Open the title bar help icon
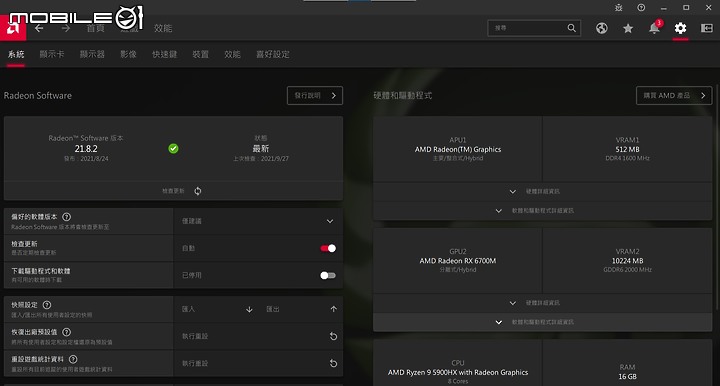The height and width of the screenshot is (386, 720). (641, 7)
